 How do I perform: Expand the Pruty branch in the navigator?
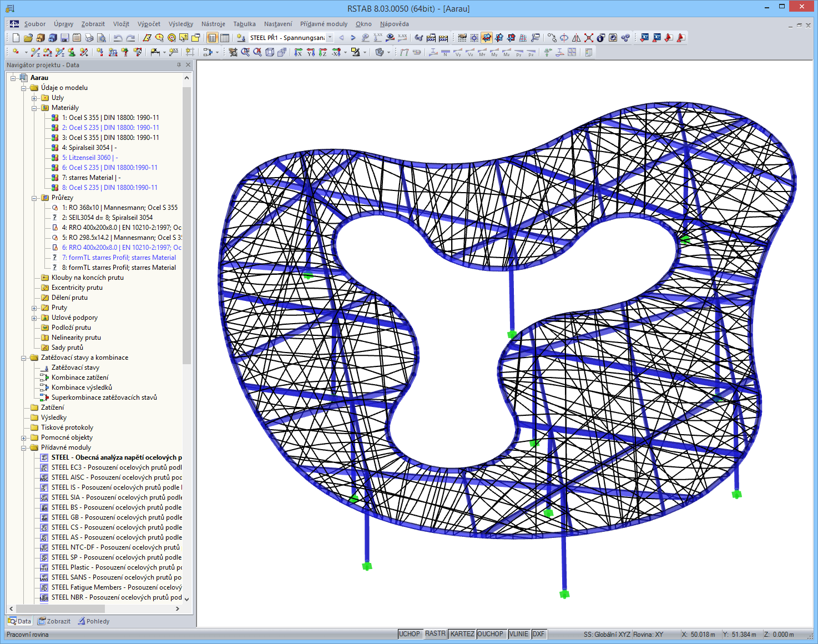coord(35,307)
